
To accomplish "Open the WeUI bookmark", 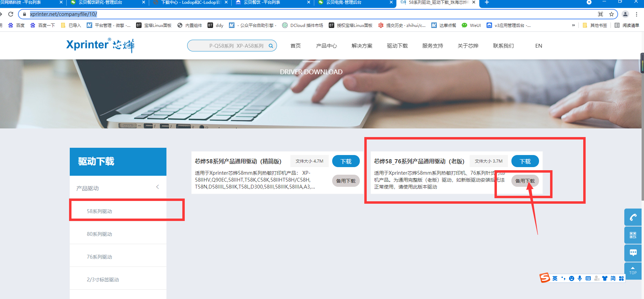I will 471,25.
